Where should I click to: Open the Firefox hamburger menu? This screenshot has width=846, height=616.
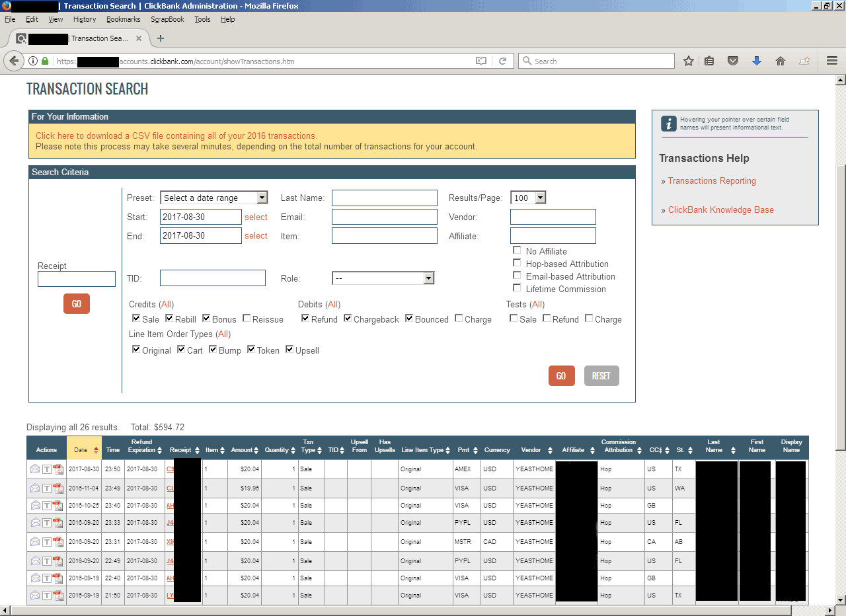tap(832, 61)
